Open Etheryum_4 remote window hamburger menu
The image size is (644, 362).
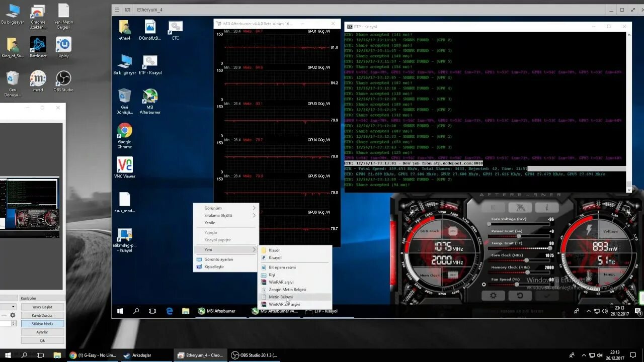[117, 10]
